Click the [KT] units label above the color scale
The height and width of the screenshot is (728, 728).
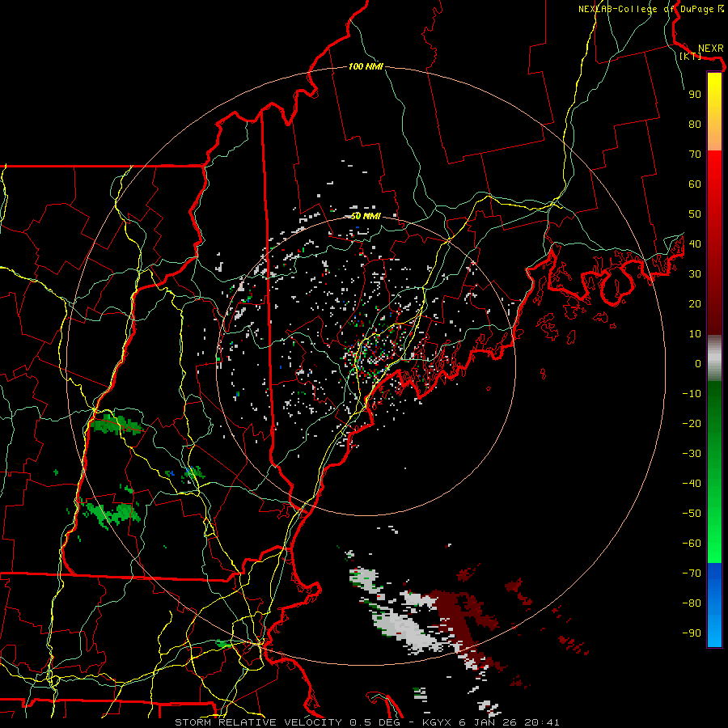click(x=691, y=56)
